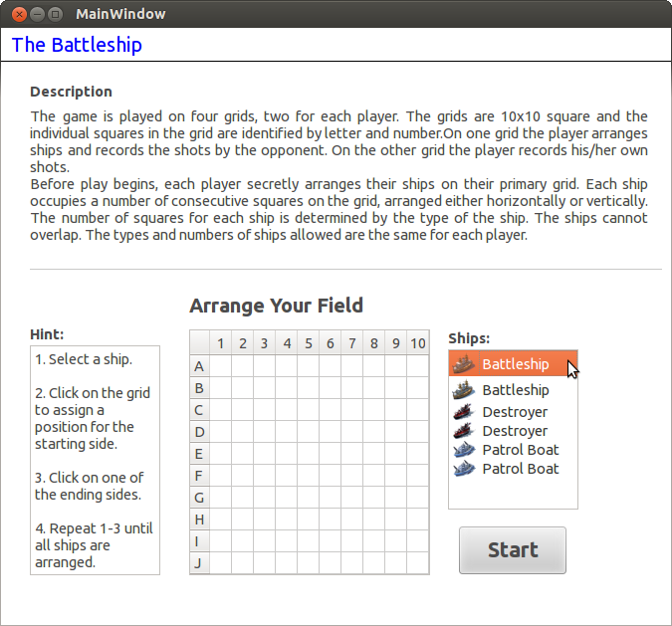Click the blank top-left grid corner header
Screen dimensions: 672x626
click(199, 342)
